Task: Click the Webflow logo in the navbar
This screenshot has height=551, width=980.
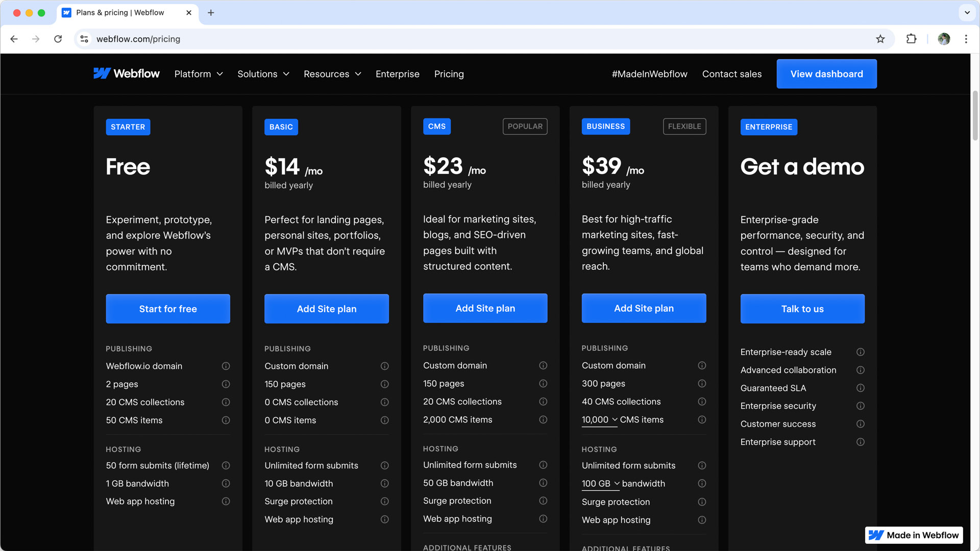Action: (x=127, y=74)
